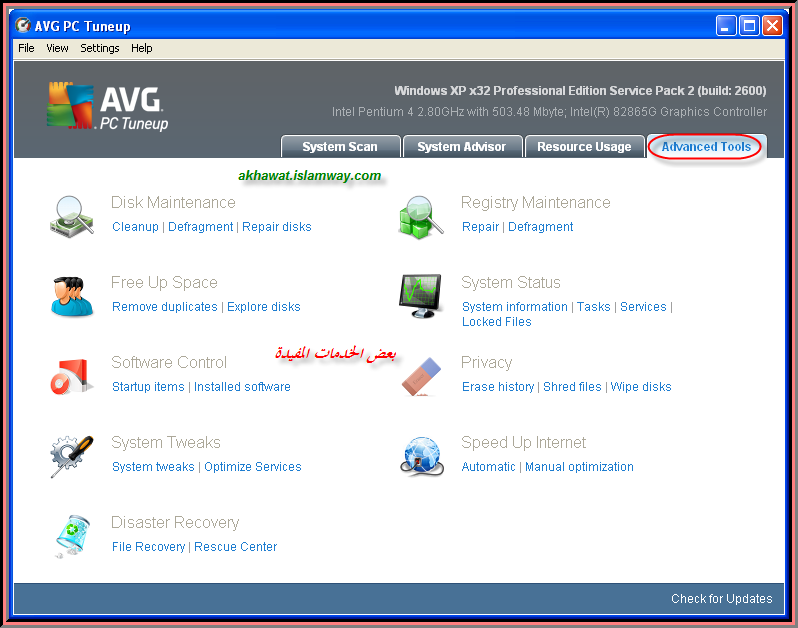Viewport: 798px width, 628px height.
Task: Open Disk Maintenance Defragment link
Action: [x=201, y=227]
